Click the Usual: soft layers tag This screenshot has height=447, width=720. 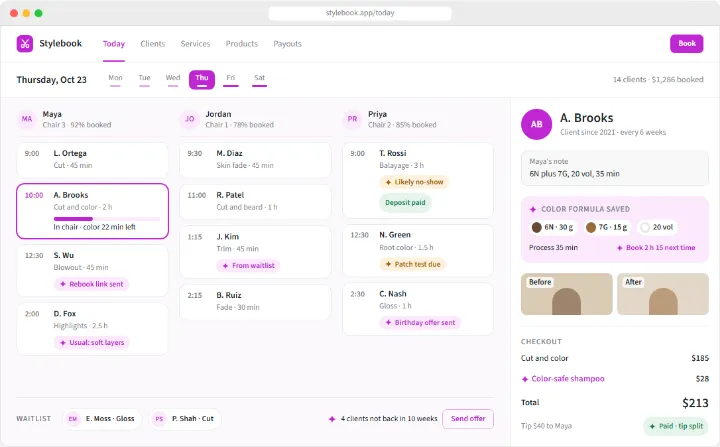point(92,343)
